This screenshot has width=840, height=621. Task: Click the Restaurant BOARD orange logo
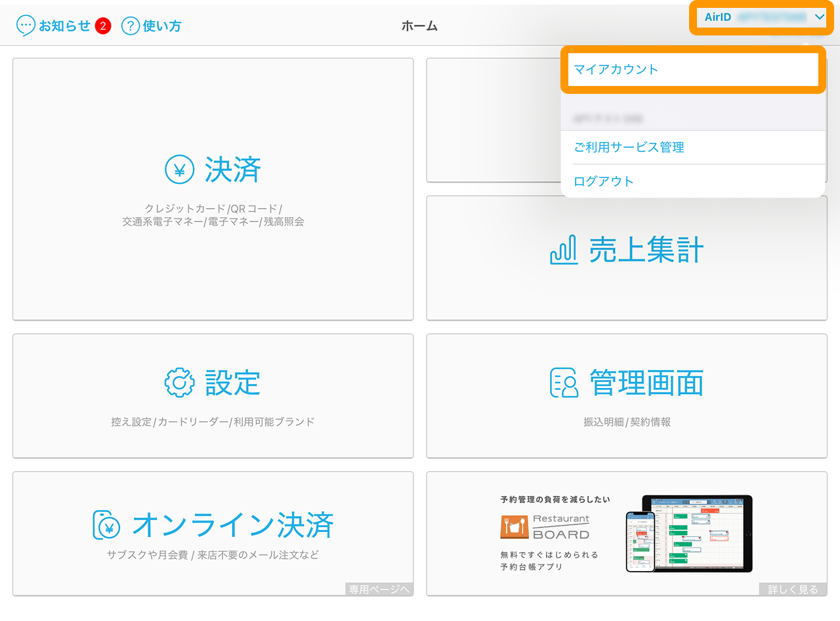point(514,527)
